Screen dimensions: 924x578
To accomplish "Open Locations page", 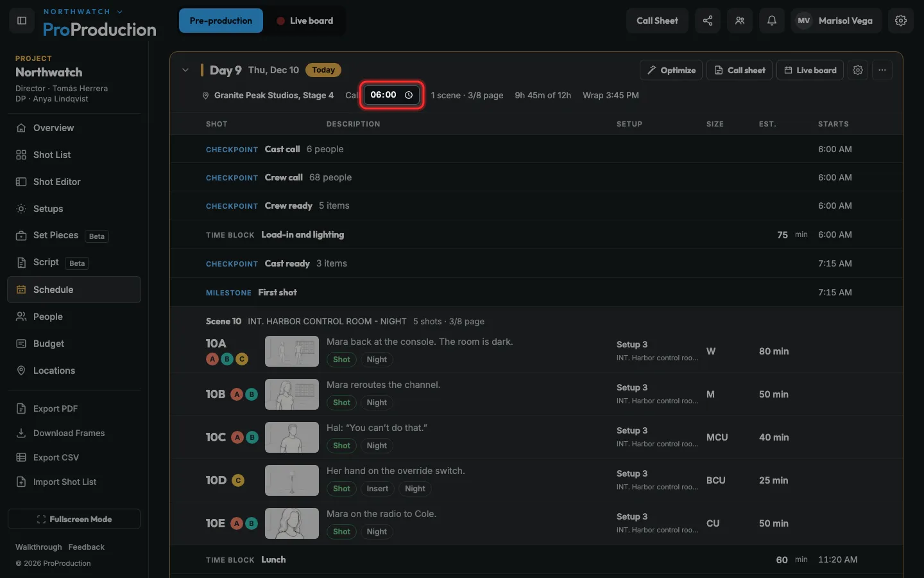I will (74, 371).
